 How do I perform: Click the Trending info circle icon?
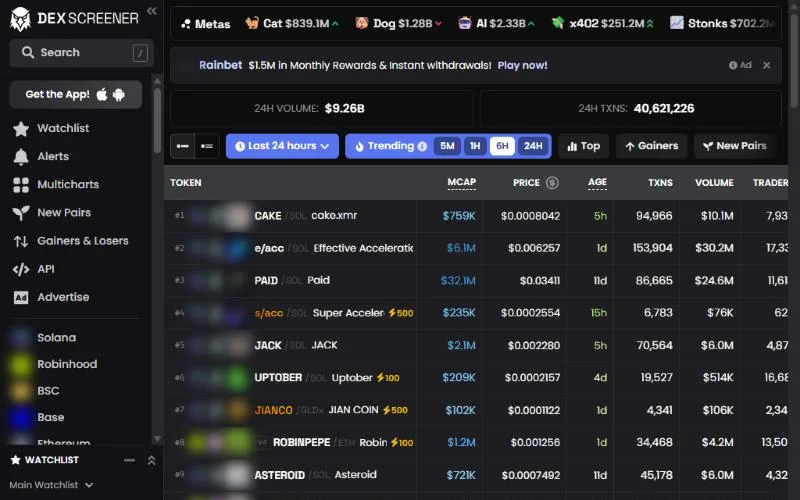422,146
